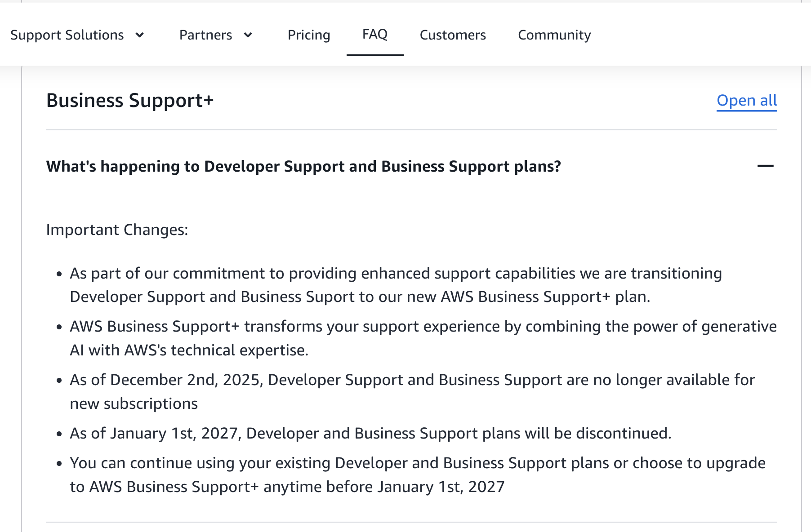Click the bullet about generative AI expertise
This screenshot has width=811, height=532.
[x=423, y=327]
